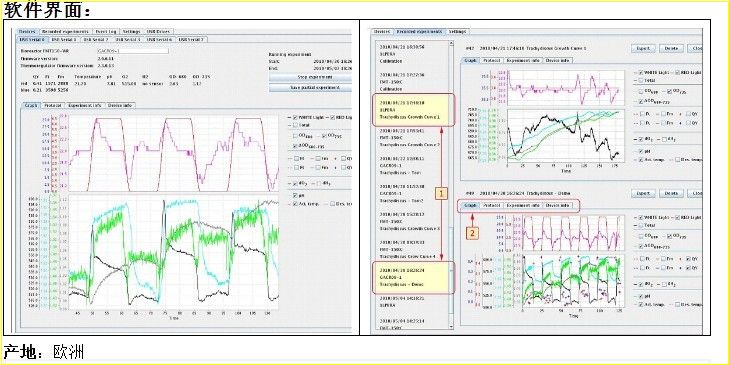
Task: Toggle Total checkbox for Growth Curve 1
Action: click(642, 80)
